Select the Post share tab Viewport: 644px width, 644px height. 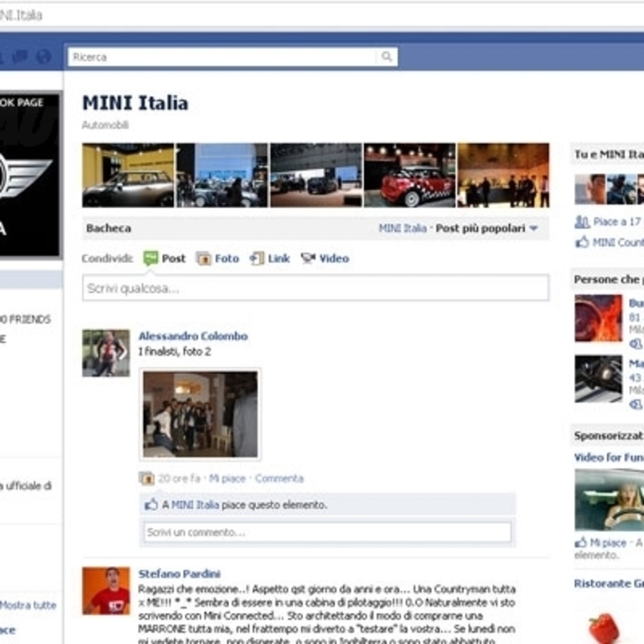click(173, 258)
